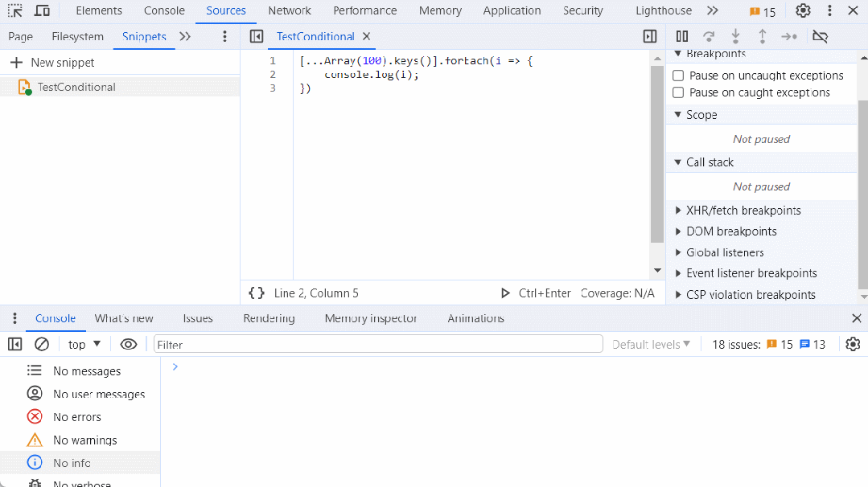
Task: Click the 18 issues link
Action: point(768,345)
